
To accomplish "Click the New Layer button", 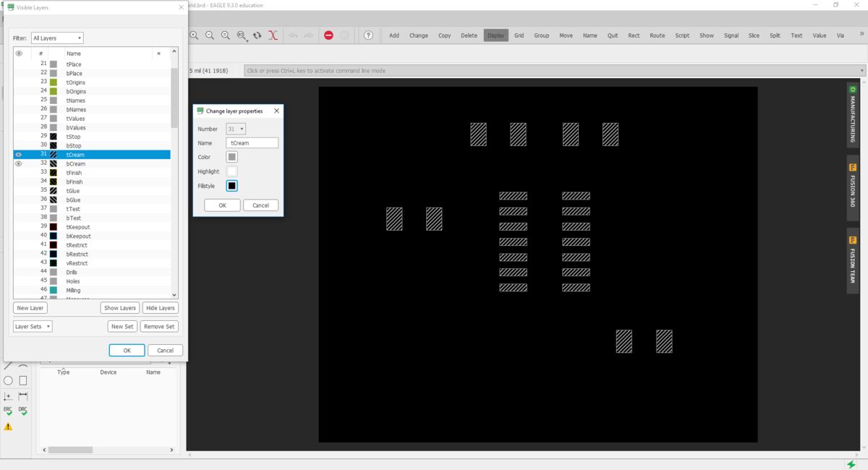I will (30, 308).
